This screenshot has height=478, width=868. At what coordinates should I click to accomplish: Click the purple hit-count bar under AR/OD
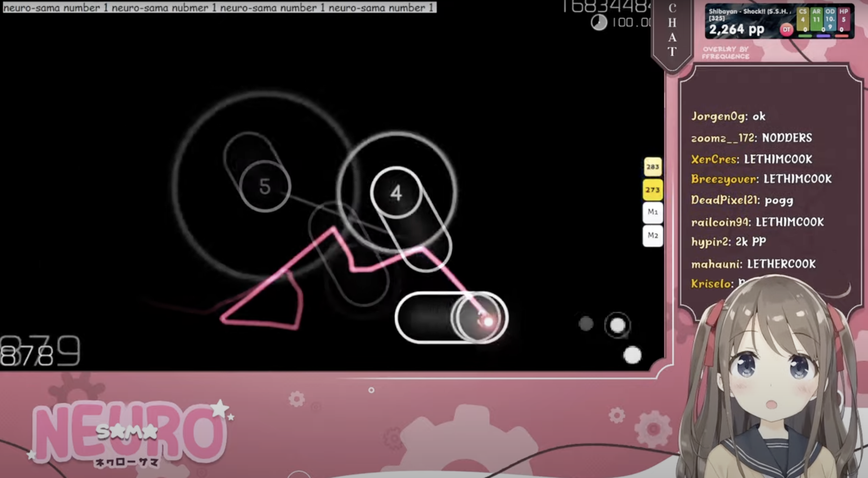tap(823, 36)
